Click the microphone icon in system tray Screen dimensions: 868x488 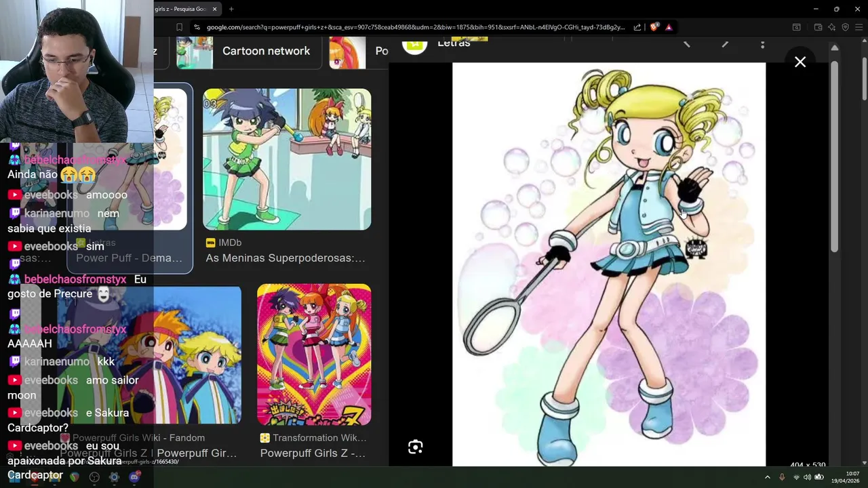pyautogui.click(x=782, y=477)
